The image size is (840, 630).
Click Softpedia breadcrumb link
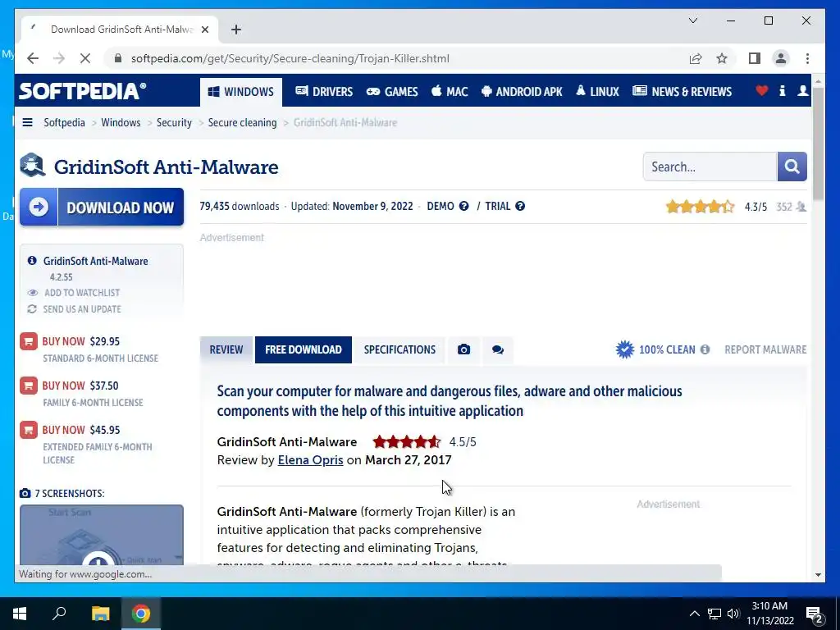pyautogui.click(x=64, y=122)
